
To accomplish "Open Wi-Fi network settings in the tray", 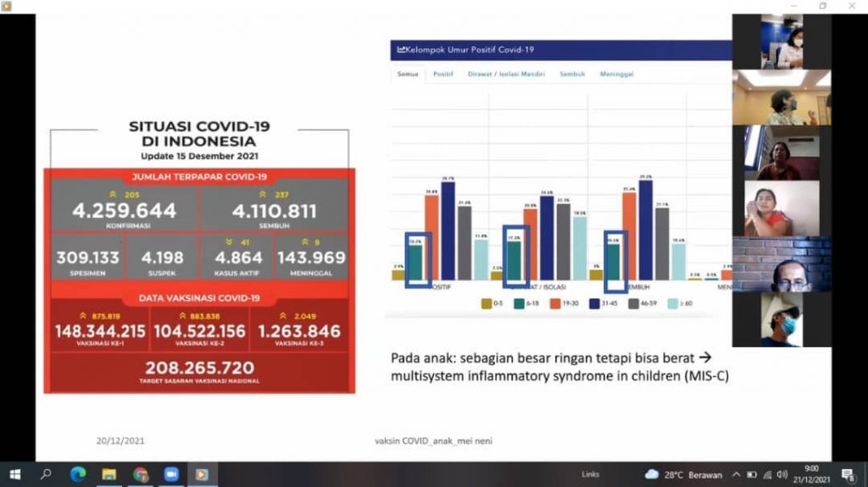I will (x=767, y=474).
